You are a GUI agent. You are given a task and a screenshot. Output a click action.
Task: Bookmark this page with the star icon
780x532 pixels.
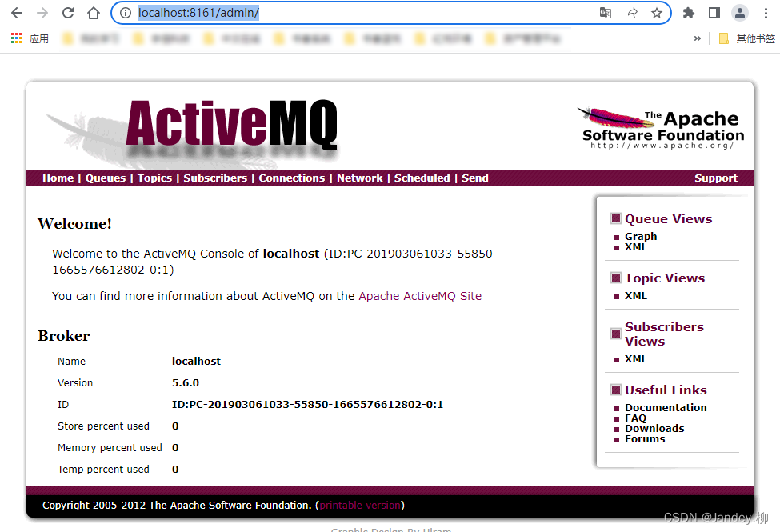[657, 13]
